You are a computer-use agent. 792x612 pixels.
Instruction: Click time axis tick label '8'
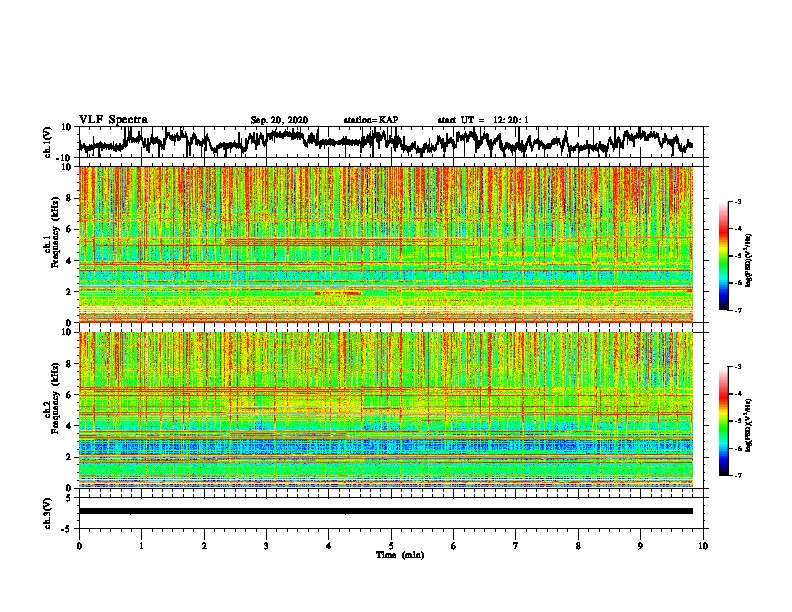578,546
